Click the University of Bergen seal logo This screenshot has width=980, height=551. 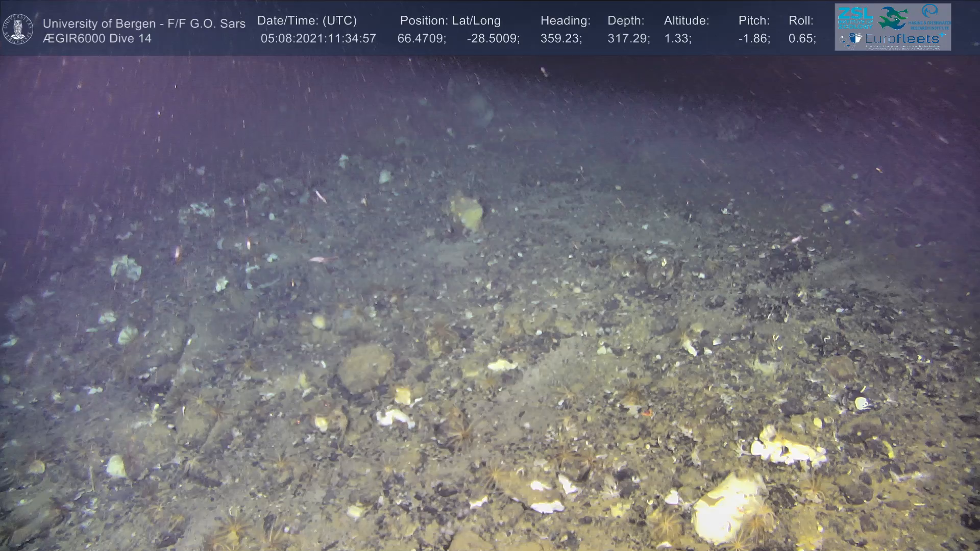pyautogui.click(x=18, y=29)
